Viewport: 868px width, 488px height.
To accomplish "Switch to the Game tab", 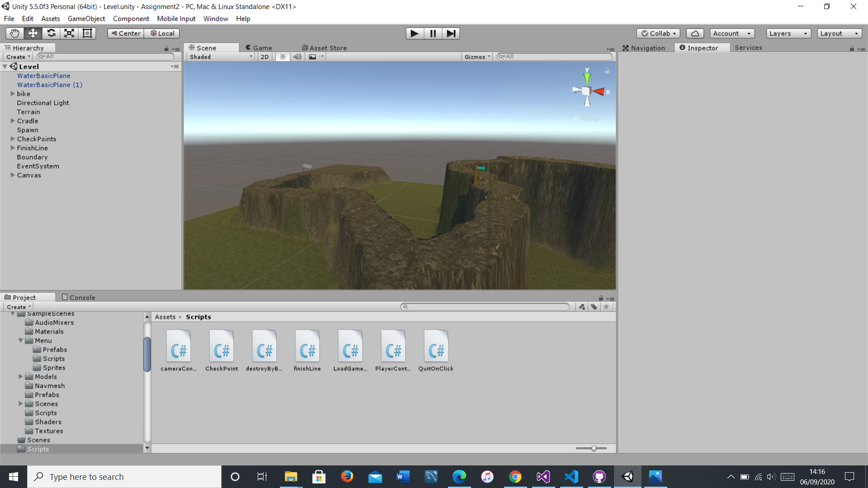I will pos(259,48).
